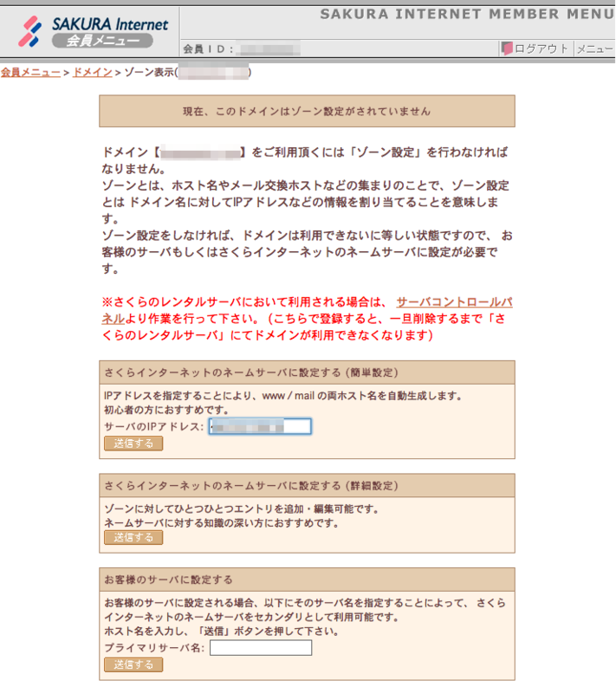Click the SAKURA Internet logo
This screenshot has width=616, height=693.
coord(94,30)
